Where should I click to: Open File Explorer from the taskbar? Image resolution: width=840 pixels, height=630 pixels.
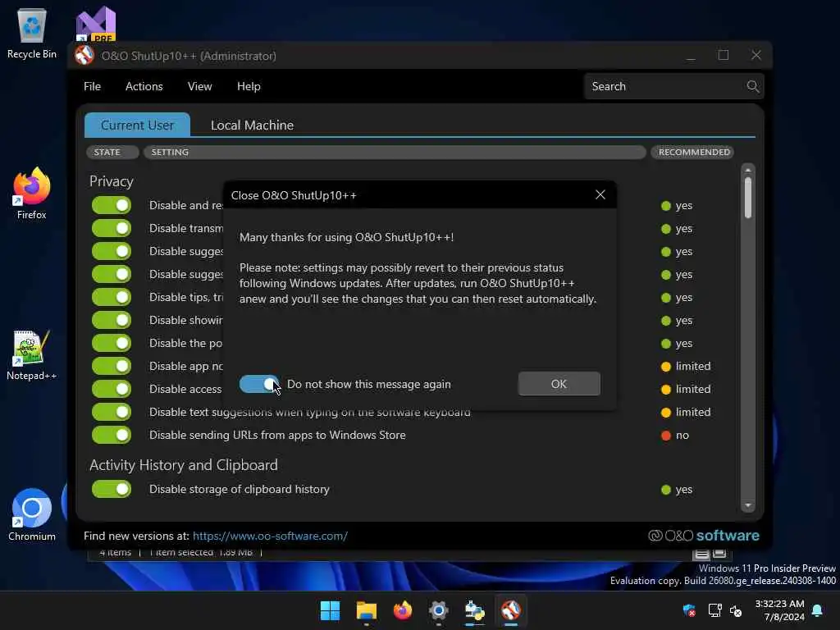tap(367, 610)
